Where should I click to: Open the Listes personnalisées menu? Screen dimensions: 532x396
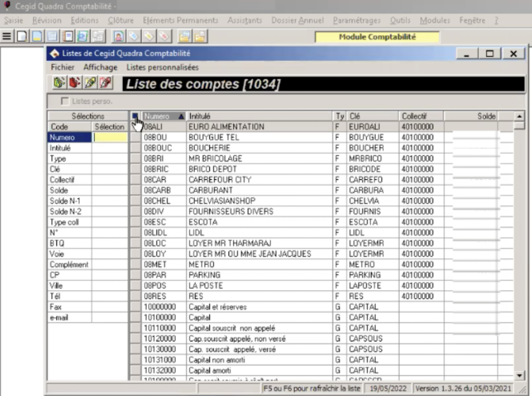[x=162, y=67]
